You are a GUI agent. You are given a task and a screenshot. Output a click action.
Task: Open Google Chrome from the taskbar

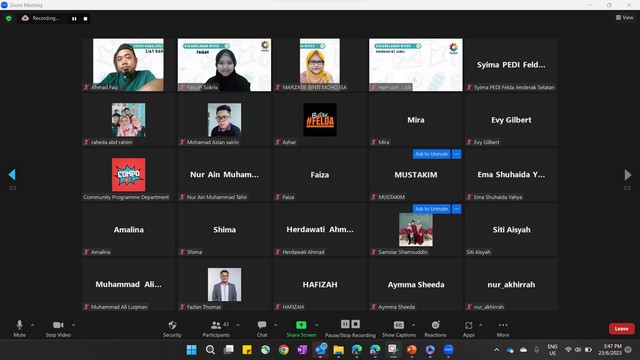(284, 350)
